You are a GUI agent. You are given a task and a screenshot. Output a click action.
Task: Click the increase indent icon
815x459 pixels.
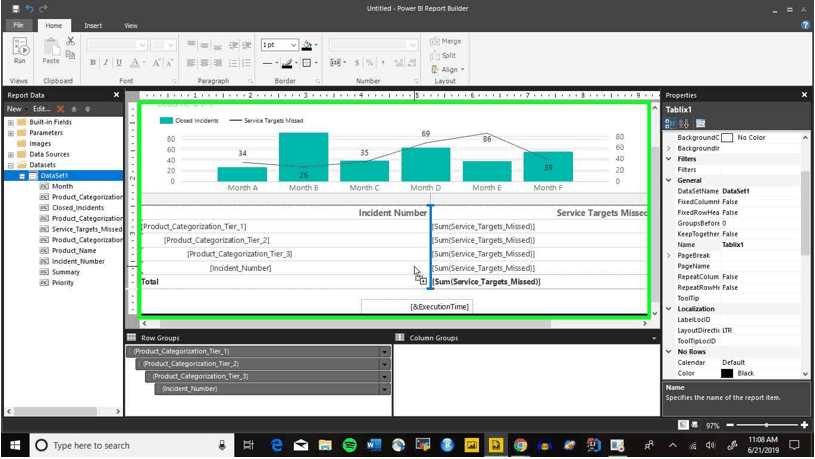tap(246, 45)
